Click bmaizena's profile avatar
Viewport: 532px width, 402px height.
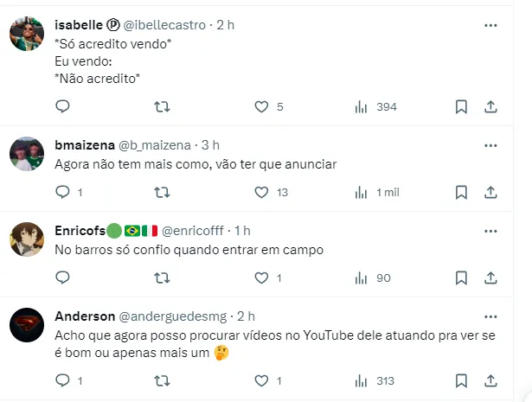tap(27, 154)
